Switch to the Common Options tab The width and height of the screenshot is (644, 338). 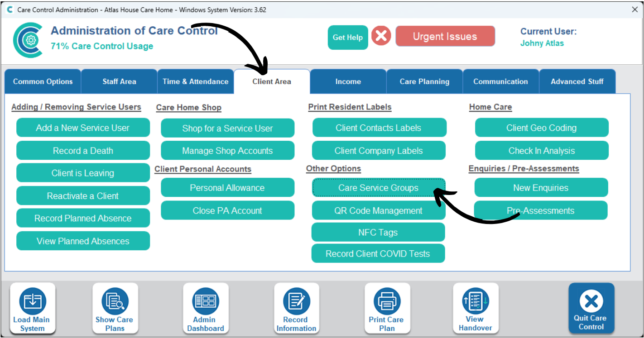43,81
